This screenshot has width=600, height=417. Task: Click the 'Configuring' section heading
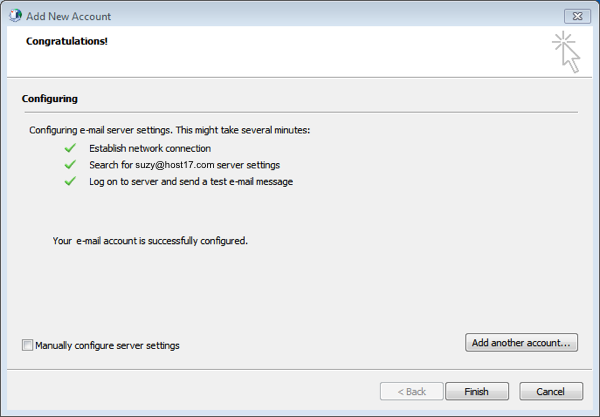(x=50, y=99)
